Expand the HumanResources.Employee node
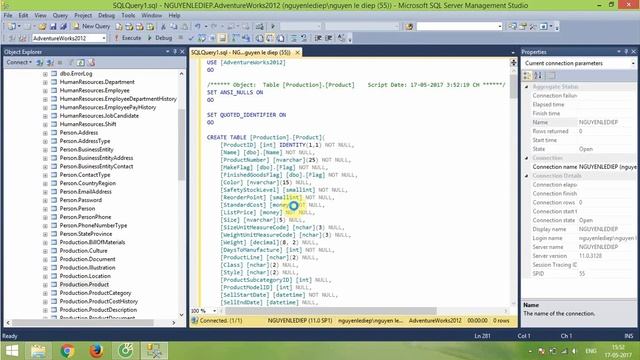The width and height of the screenshot is (640, 360). point(45,91)
